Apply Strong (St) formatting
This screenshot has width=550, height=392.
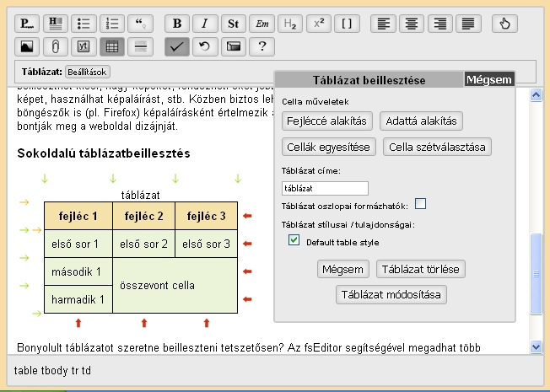click(x=234, y=24)
